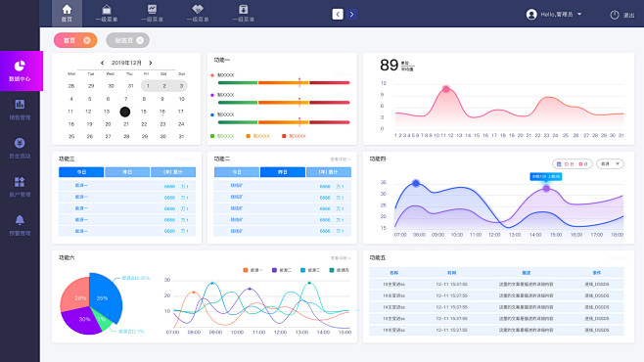Click the purple tooltip marker in 功能四 chart
This screenshot has height=362, width=644.
pos(546,189)
